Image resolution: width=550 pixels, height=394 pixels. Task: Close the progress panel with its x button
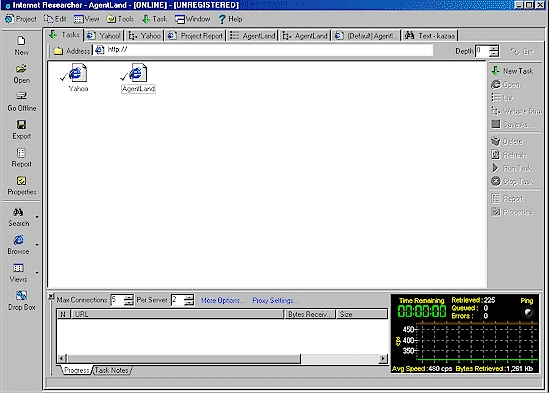51,297
